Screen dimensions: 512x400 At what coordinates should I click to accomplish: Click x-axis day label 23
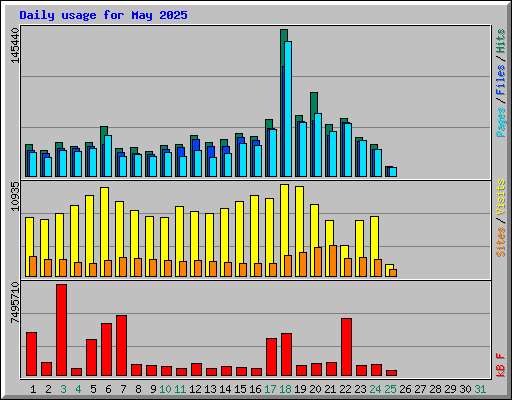360,389
